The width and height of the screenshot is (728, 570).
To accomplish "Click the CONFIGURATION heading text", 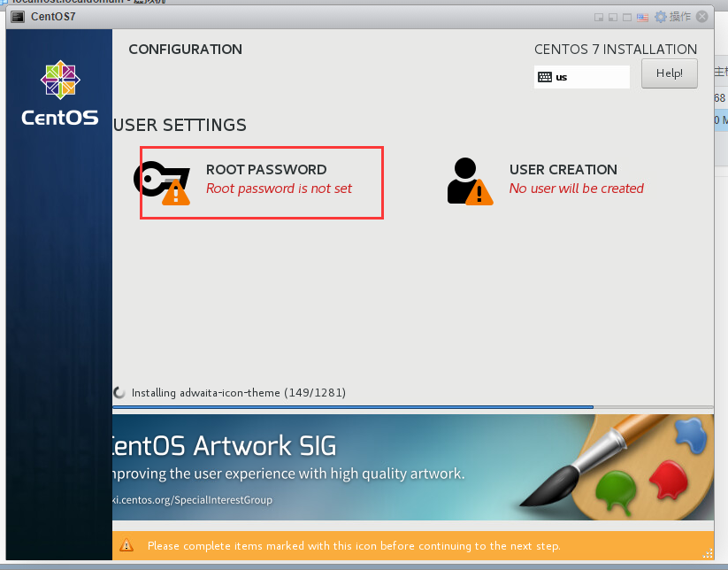I will [x=185, y=50].
